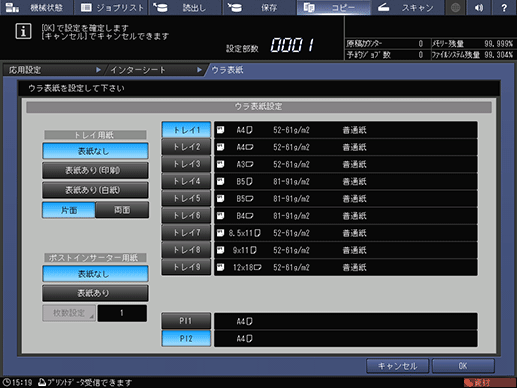The width and height of the screenshot is (517, 388).
Task: Click the 設定部数 copy count 0001
Action: pos(292,45)
